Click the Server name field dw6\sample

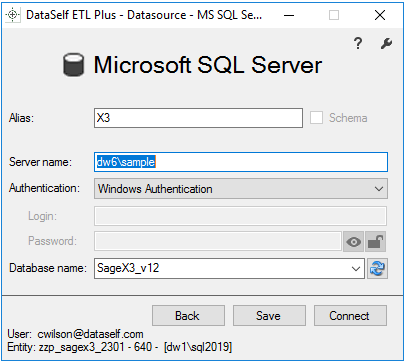241,162
